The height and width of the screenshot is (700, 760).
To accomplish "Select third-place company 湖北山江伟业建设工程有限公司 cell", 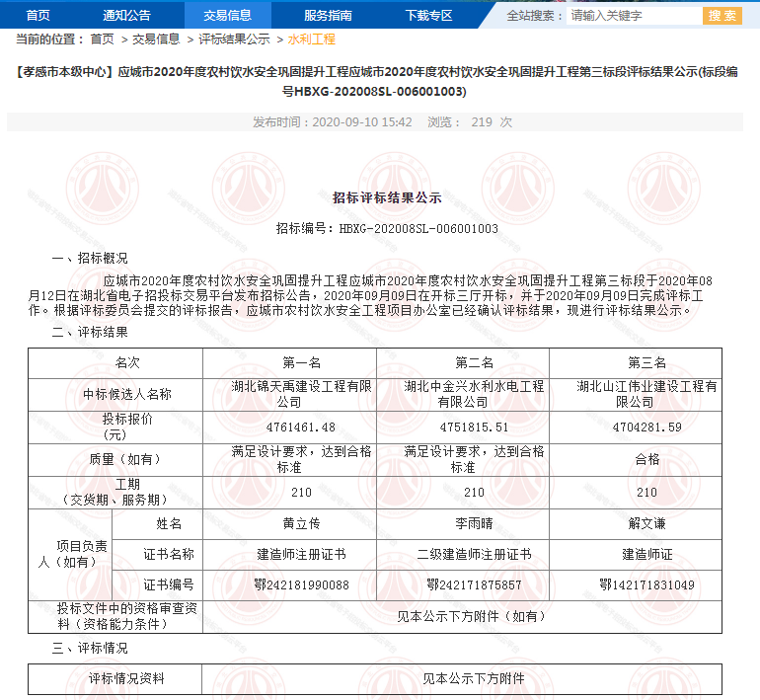I will [x=647, y=394].
